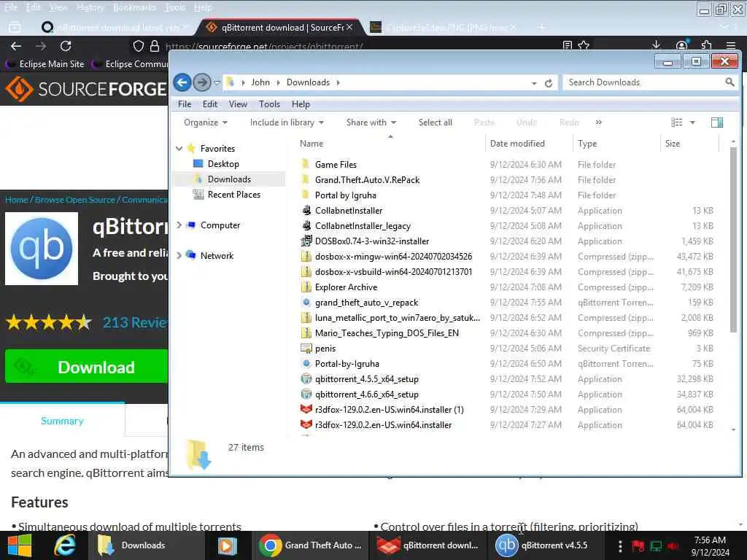This screenshot has height=560, width=747.
Task: Select the Portal by Igruha folder
Action: tap(345, 195)
